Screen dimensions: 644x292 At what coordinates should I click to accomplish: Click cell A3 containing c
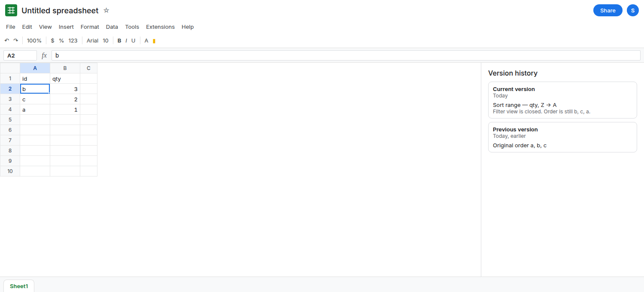coord(35,99)
